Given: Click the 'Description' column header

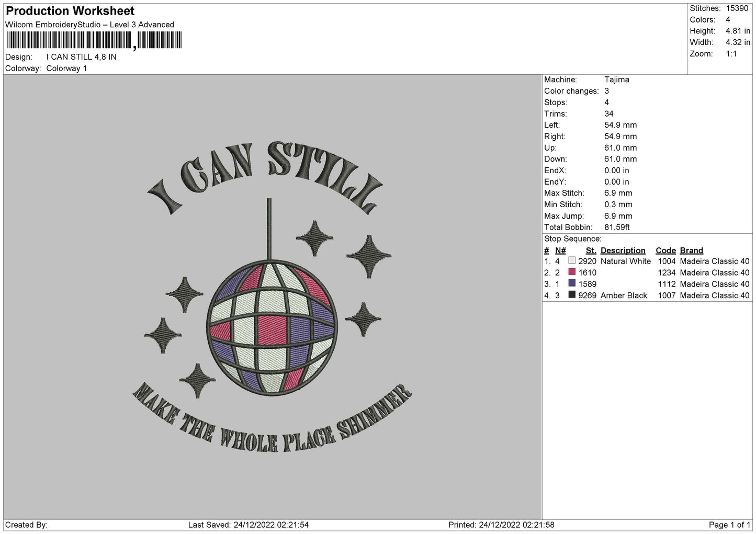Looking at the screenshot, I should [x=623, y=251].
